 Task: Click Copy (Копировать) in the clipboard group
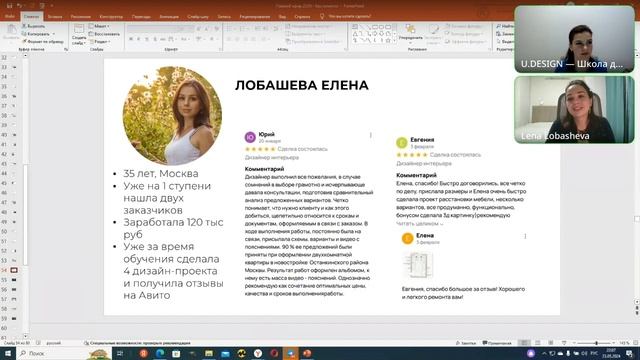[36, 34]
